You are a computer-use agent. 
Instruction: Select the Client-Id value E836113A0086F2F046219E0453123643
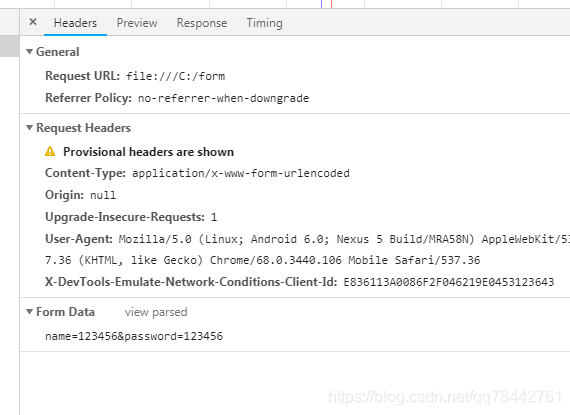pyautogui.click(x=449, y=282)
